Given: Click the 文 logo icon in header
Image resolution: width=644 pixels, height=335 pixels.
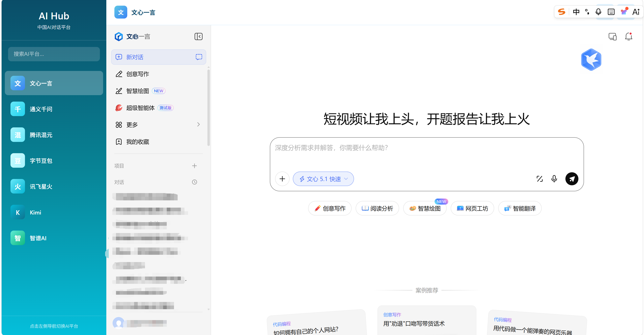Looking at the screenshot, I should [121, 12].
